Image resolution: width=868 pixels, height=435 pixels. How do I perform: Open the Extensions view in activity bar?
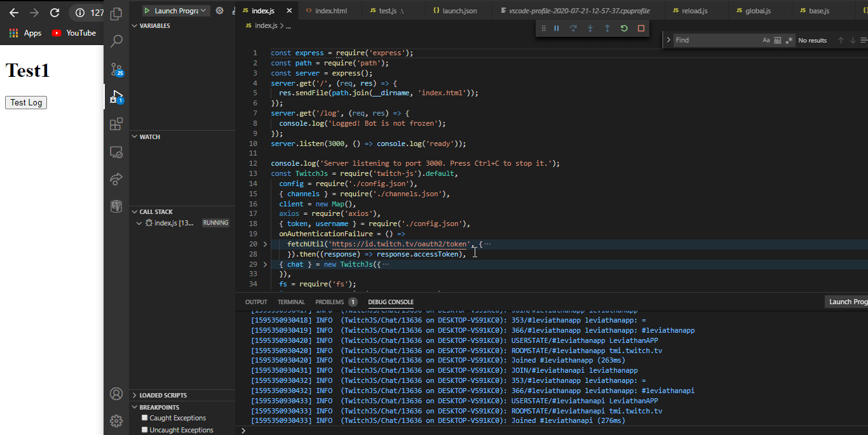pos(116,124)
